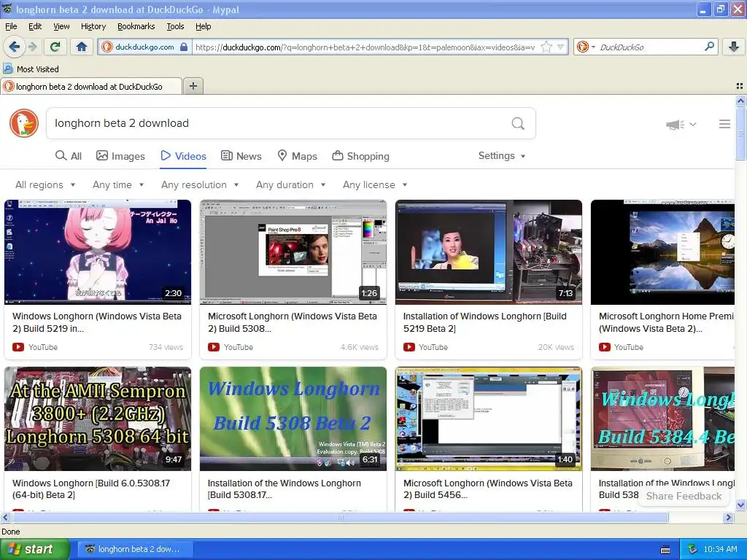Open the hamburger side menu

[724, 124]
